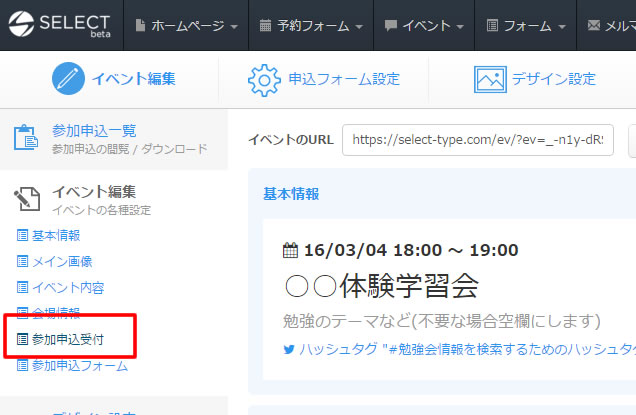636x415 pixels.
Task: Click the 参加申込一覧 link
Action: [x=94, y=130]
